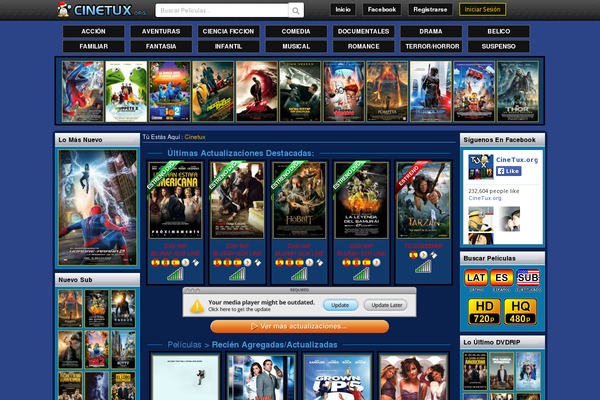Click the Facebook Like button

pyautogui.click(x=509, y=171)
